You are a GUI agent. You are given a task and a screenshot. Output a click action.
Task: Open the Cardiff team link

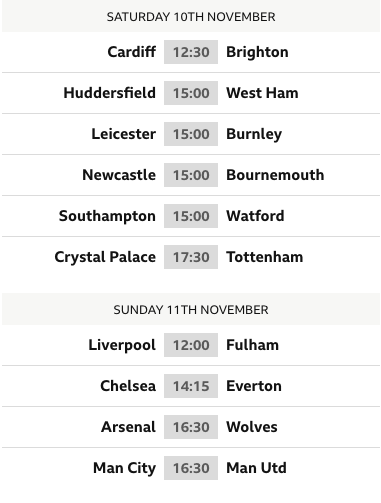tap(132, 52)
